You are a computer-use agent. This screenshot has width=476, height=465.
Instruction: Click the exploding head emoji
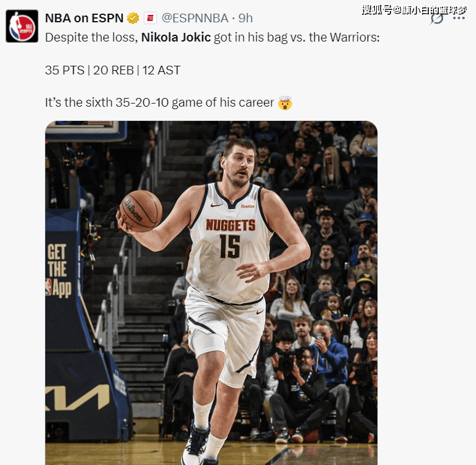click(284, 103)
